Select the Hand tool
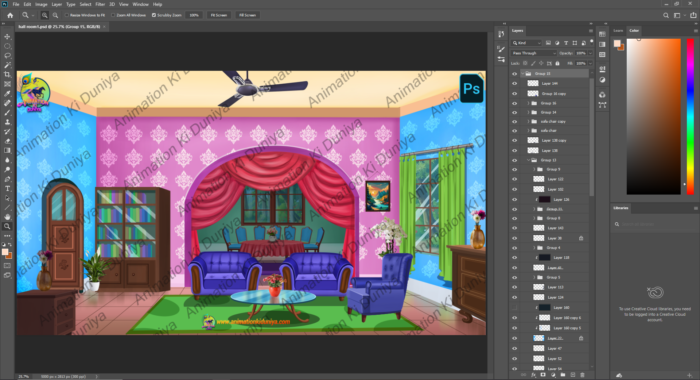The width and height of the screenshot is (700, 380). point(7,217)
